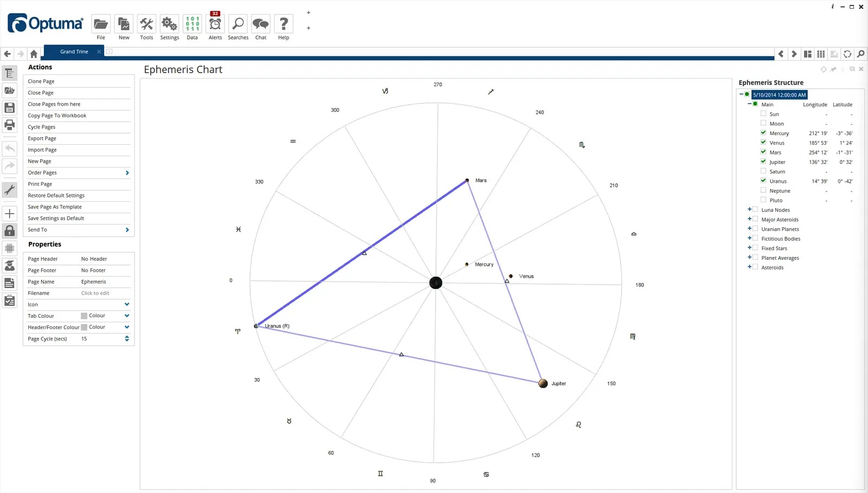This screenshot has width=868, height=493.
Task: Enable the Saturn checkbox
Action: coord(763,171)
